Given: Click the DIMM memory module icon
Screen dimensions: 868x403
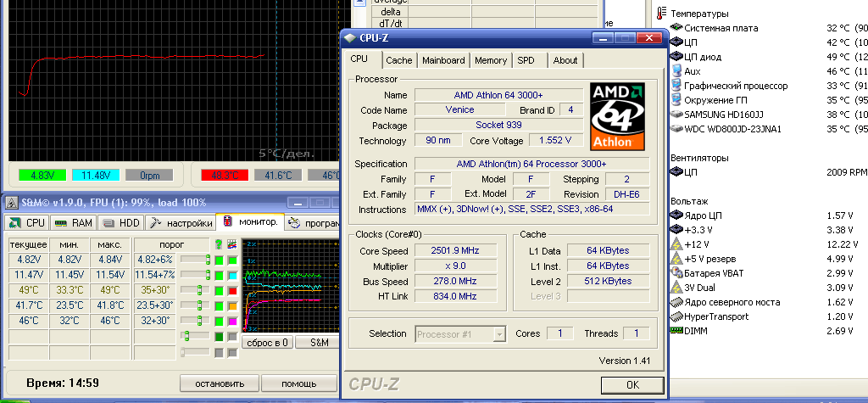Looking at the screenshot, I should click(x=676, y=330).
